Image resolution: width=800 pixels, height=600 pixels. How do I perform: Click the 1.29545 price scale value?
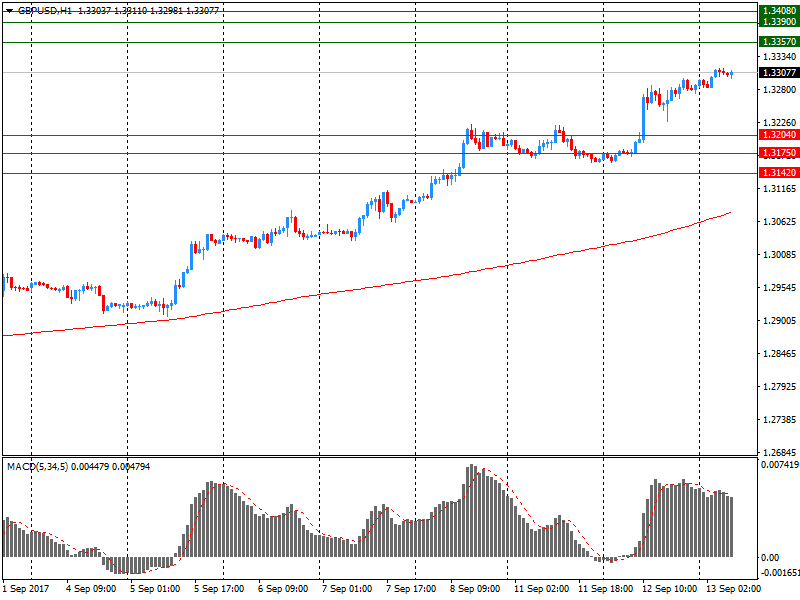[779, 288]
